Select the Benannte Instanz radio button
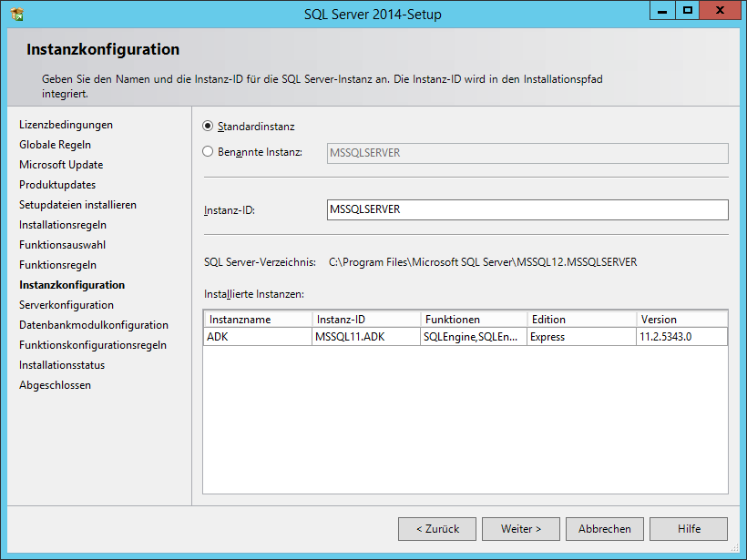Viewport: 747px width, 560px height. (209, 152)
